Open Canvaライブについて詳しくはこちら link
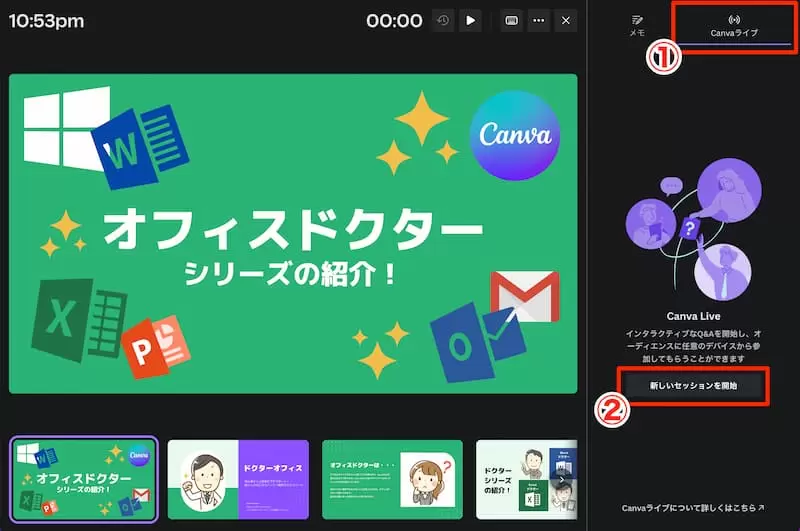 pos(693,508)
